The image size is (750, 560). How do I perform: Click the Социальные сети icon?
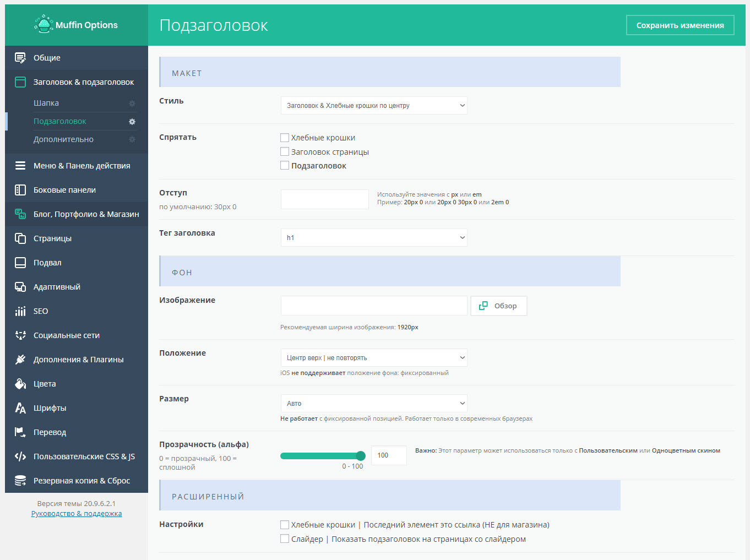pyautogui.click(x=20, y=335)
